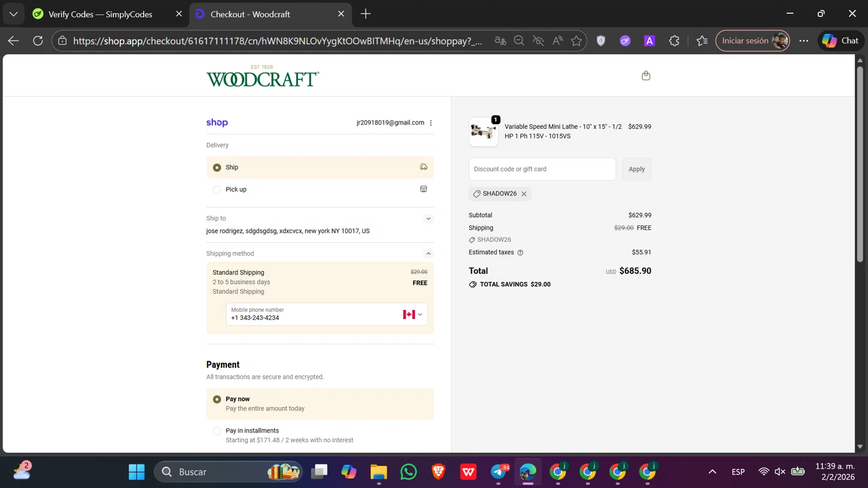Open the shopping bag cart icon

click(x=646, y=76)
